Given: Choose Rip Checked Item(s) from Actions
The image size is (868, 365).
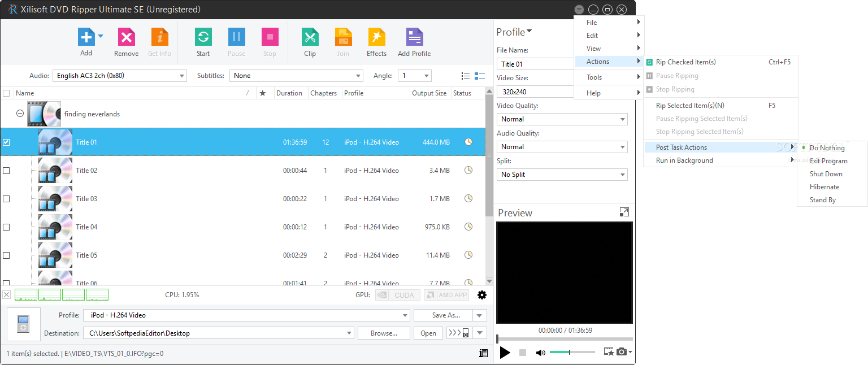Looking at the screenshot, I should 721,62.
